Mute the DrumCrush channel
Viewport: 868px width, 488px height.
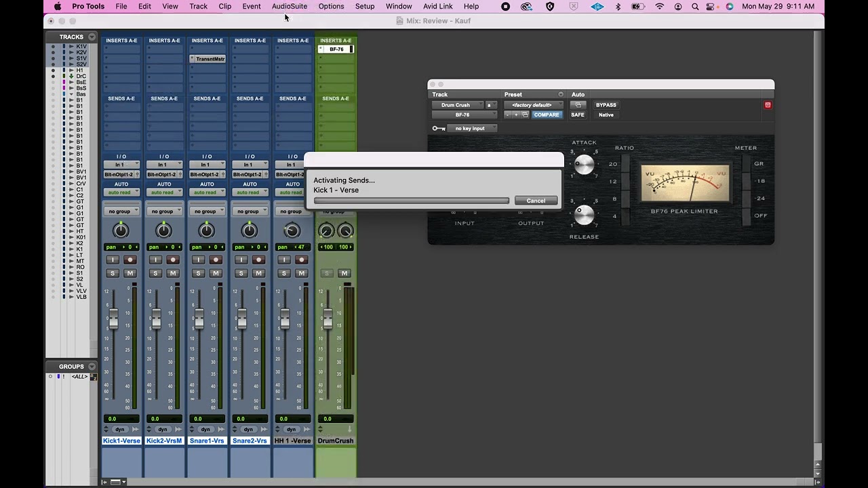tap(344, 273)
